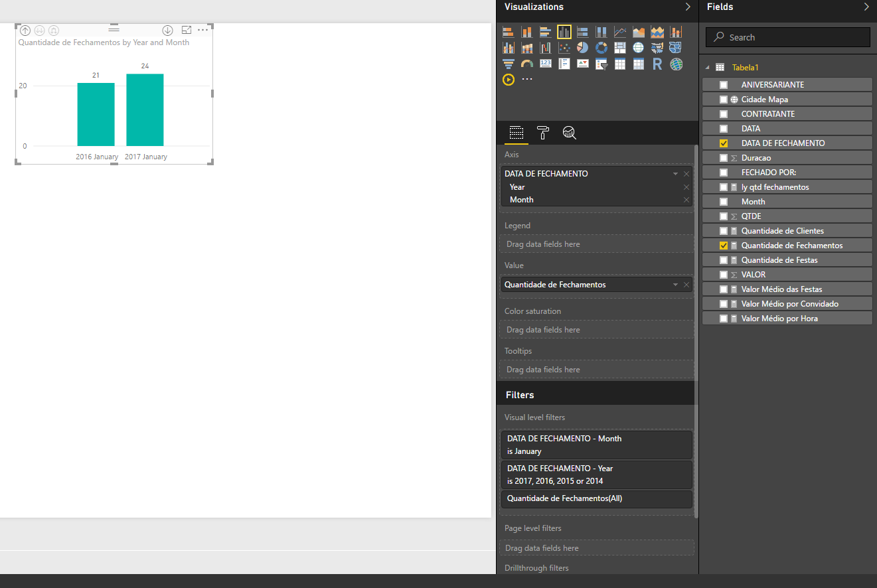The width and height of the screenshot is (877, 588).
Task: Select the donut chart visualization
Action: 601,48
